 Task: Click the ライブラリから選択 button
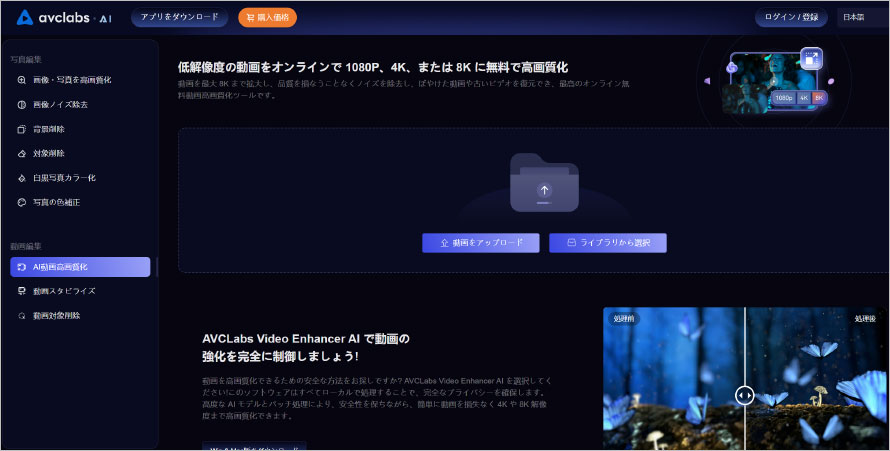coord(608,243)
